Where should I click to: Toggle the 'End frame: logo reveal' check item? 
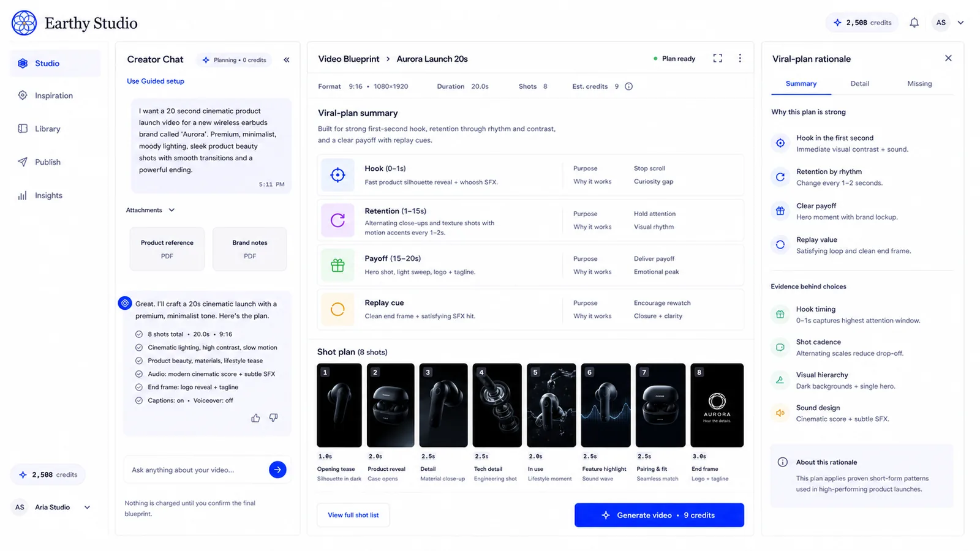(x=139, y=388)
